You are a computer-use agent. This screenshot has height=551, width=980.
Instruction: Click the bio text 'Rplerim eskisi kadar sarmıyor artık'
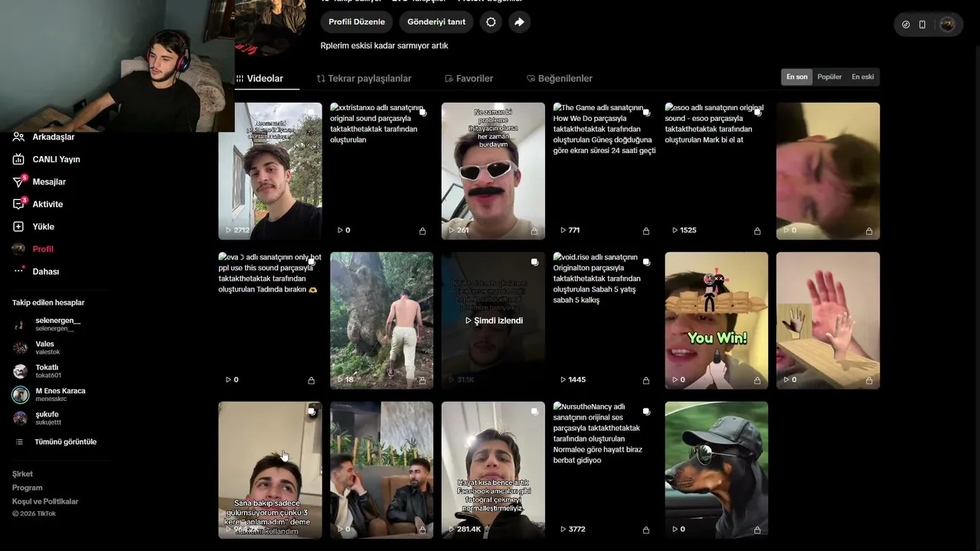point(384,46)
